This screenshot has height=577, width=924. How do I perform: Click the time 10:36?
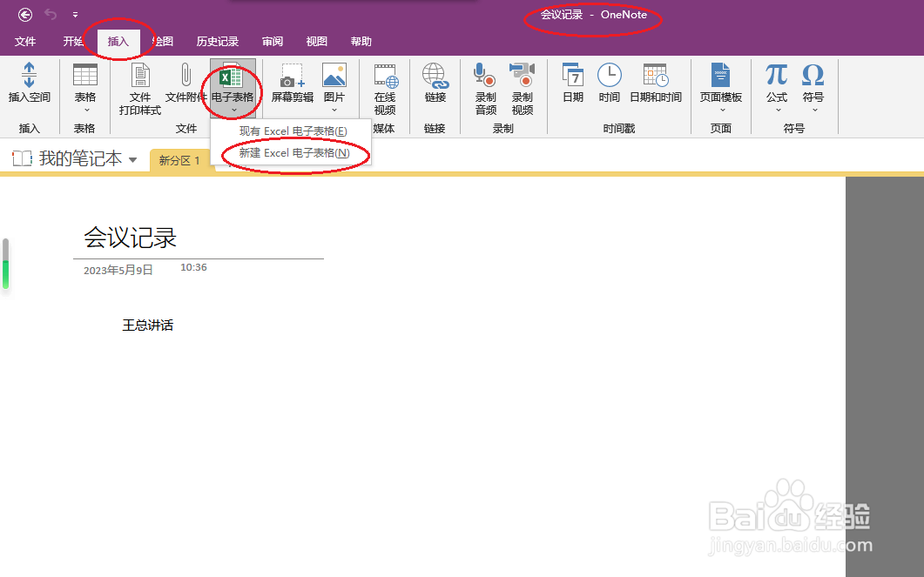coord(193,267)
